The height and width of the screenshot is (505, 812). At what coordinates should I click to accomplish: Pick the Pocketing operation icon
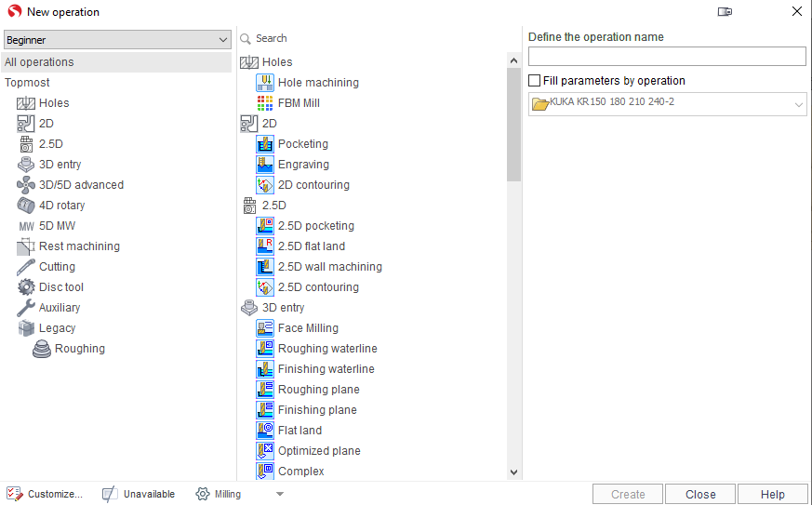(x=265, y=144)
